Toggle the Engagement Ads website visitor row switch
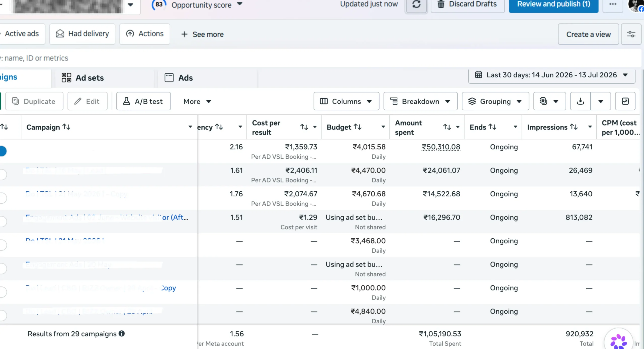This screenshot has height=349, width=644. 3,222
